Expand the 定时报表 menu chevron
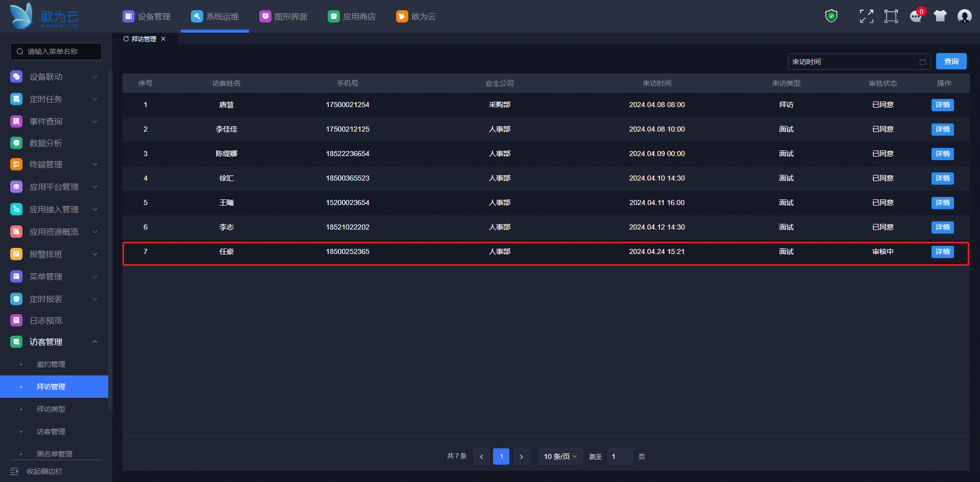Image resolution: width=980 pixels, height=482 pixels. (x=95, y=299)
